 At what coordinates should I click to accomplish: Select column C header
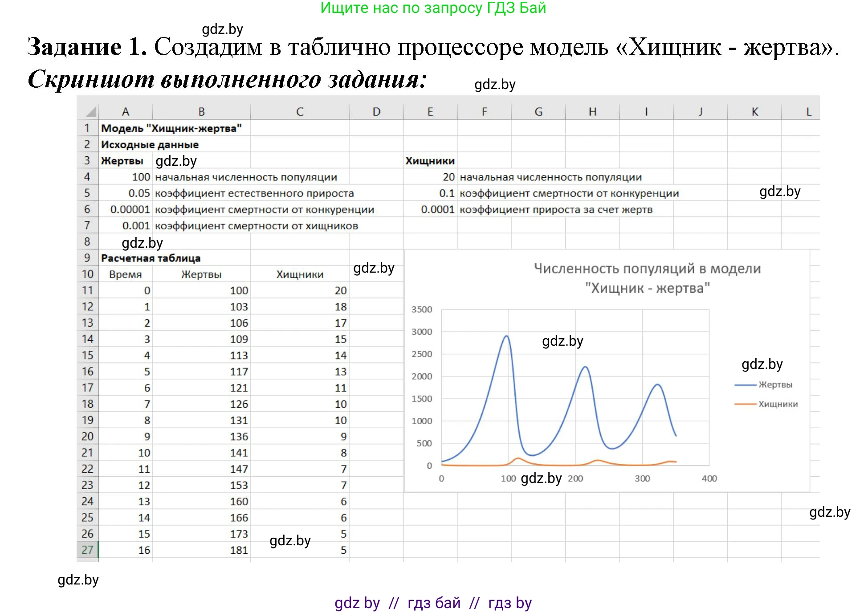[300, 112]
